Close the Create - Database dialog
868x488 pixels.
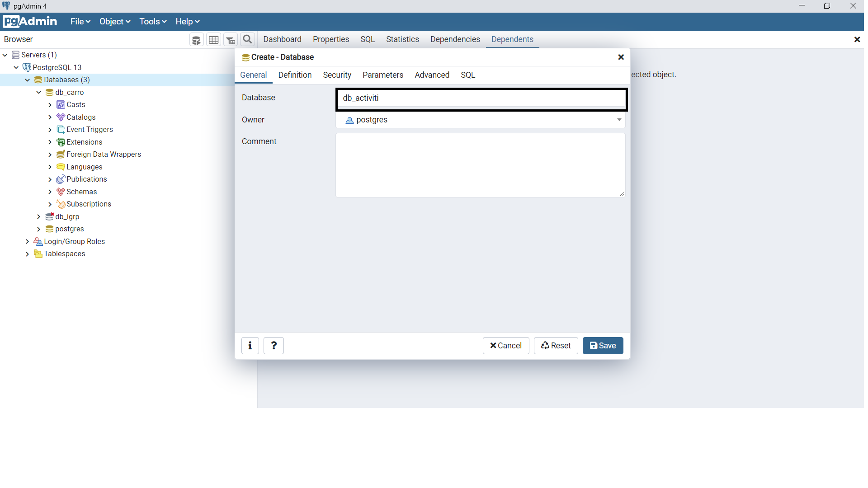pyautogui.click(x=621, y=57)
